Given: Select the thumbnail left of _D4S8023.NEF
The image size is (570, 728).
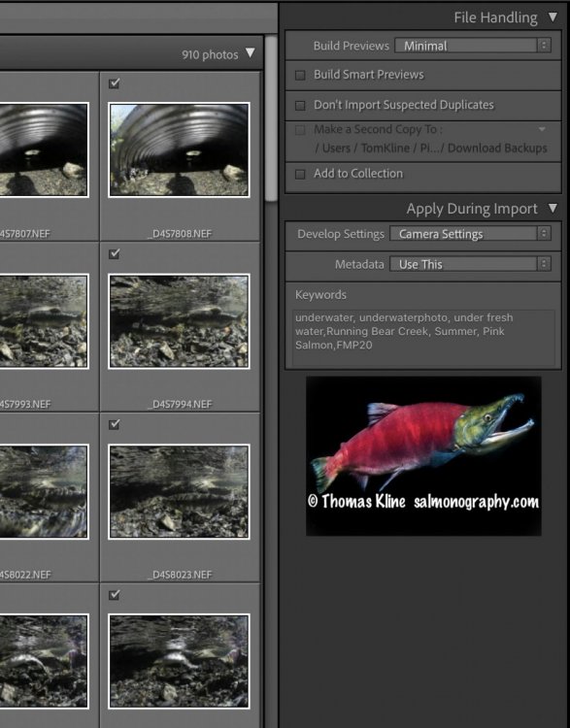Looking at the screenshot, I should point(44,492).
